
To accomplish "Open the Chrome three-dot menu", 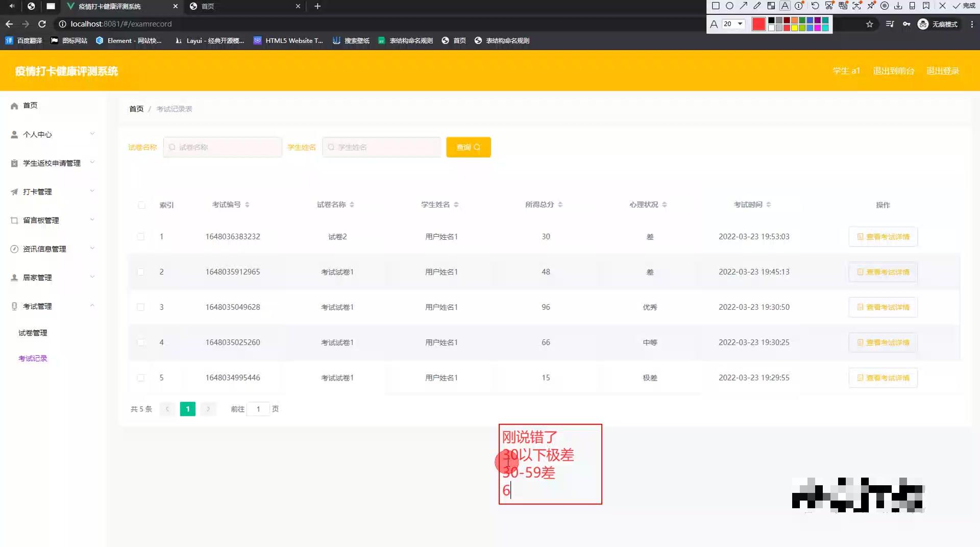I will [972, 24].
